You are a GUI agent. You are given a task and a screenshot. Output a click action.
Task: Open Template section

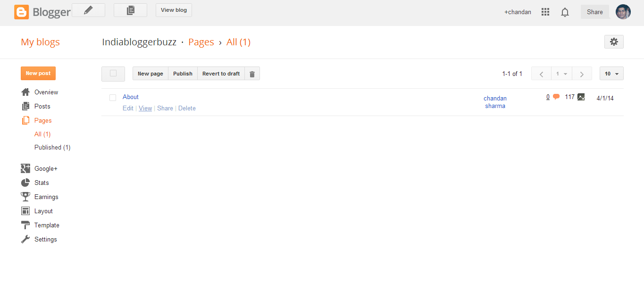click(47, 225)
